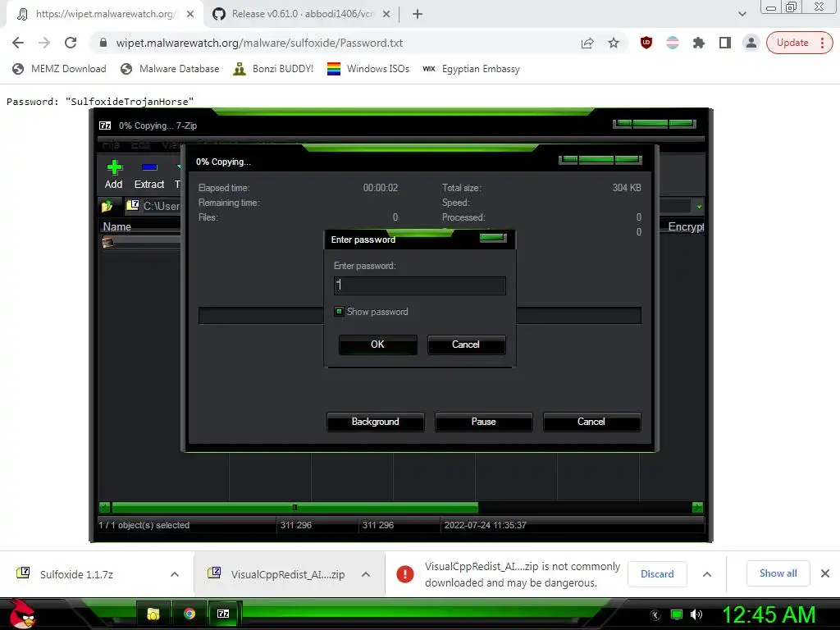Click Show all downloads
Image resolution: width=840 pixels, height=630 pixels.
(x=778, y=573)
